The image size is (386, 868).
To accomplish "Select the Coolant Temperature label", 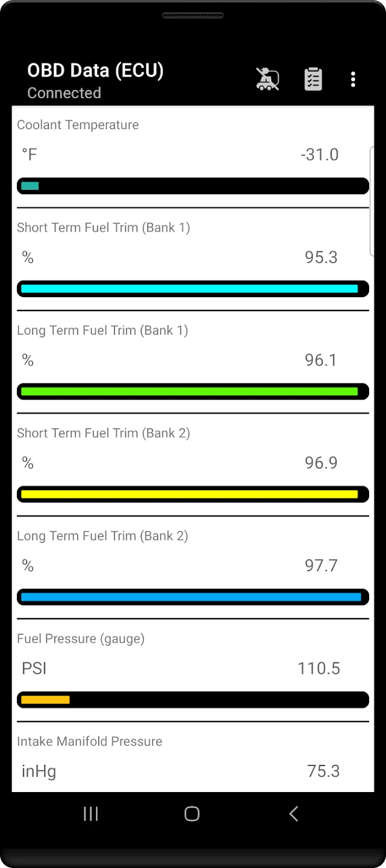I will [78, 125].
